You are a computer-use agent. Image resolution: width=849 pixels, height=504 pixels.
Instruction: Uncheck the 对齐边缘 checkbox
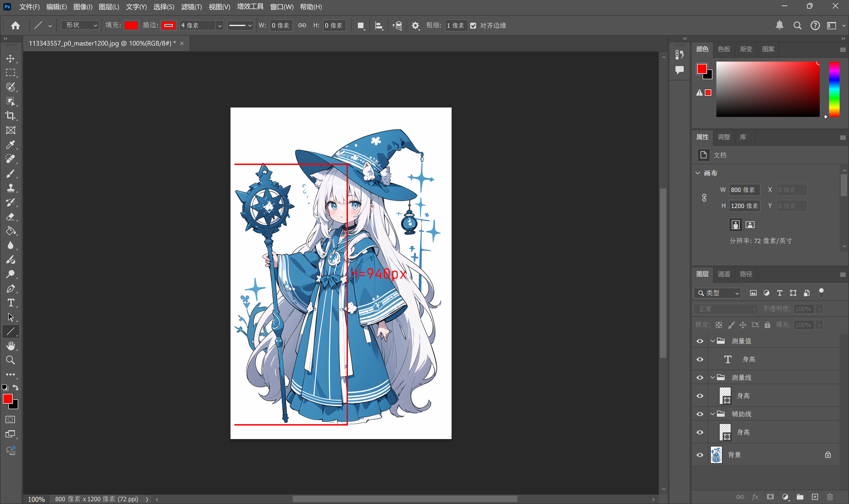point(473,25)
